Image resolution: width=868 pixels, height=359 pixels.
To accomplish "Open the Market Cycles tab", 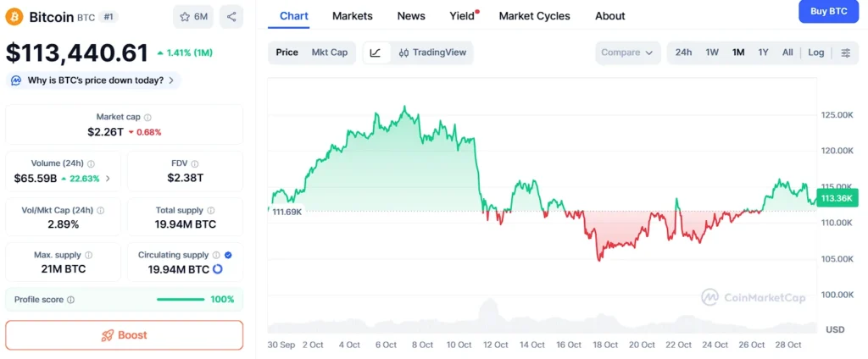I will click(534, 16).
